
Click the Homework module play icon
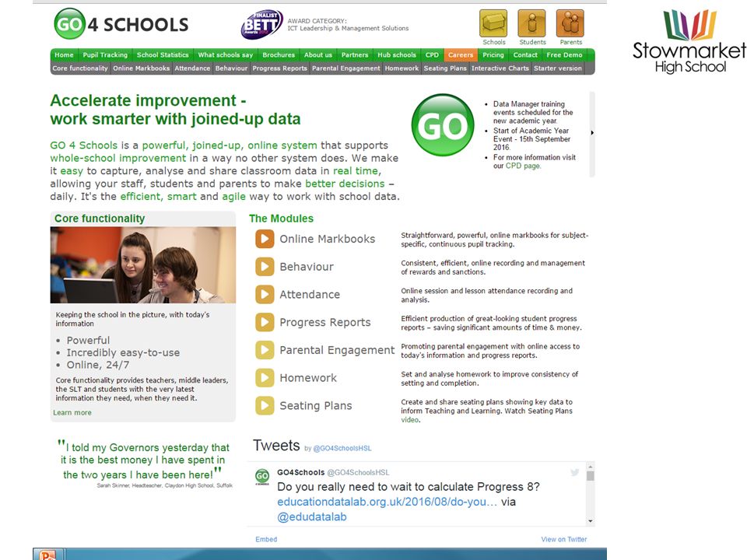(x=265, y=378)
